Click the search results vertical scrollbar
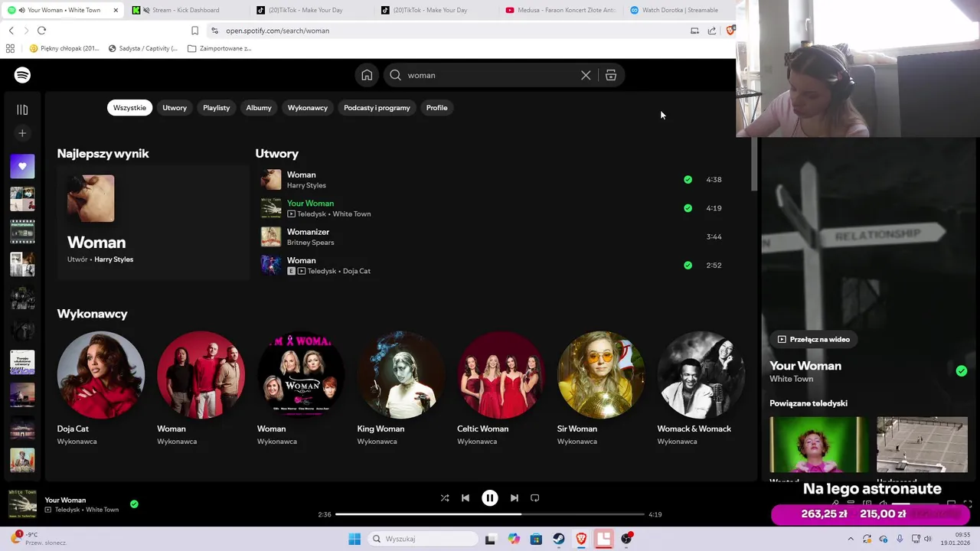This screenshot has width=980, height=551. [754, 165]
